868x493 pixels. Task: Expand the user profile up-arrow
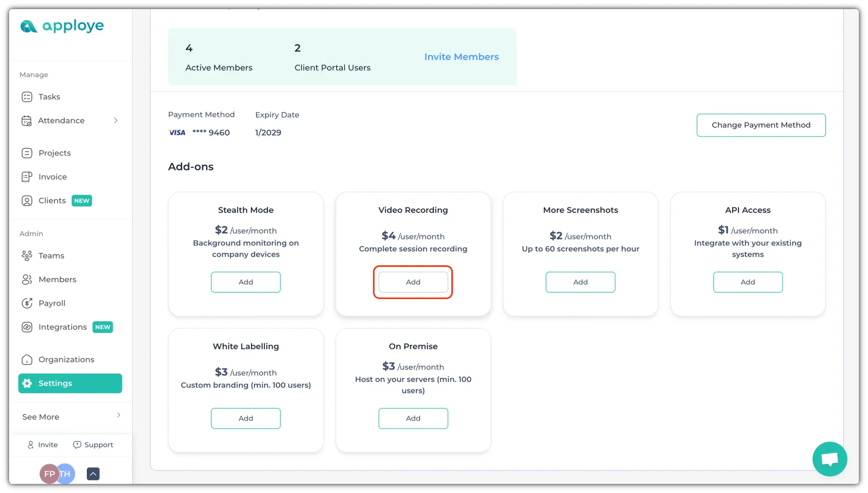[x=93, y=474]
